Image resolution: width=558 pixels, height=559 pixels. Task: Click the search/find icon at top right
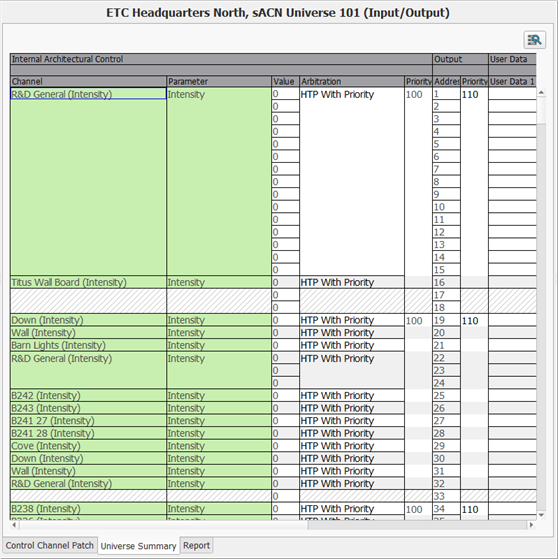[534, 40]
